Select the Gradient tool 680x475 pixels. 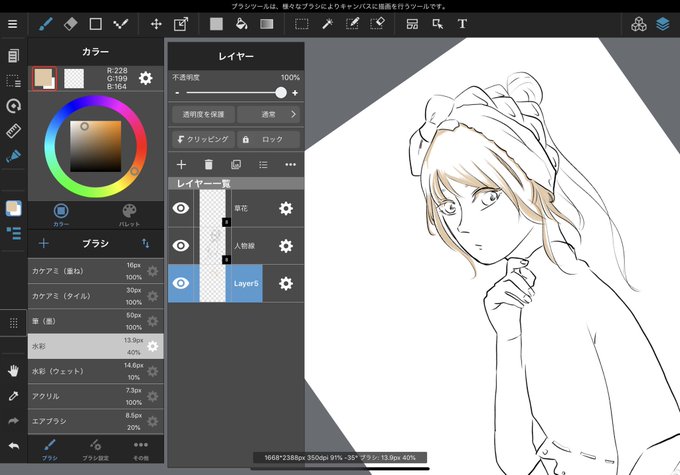tap(267, 24)
